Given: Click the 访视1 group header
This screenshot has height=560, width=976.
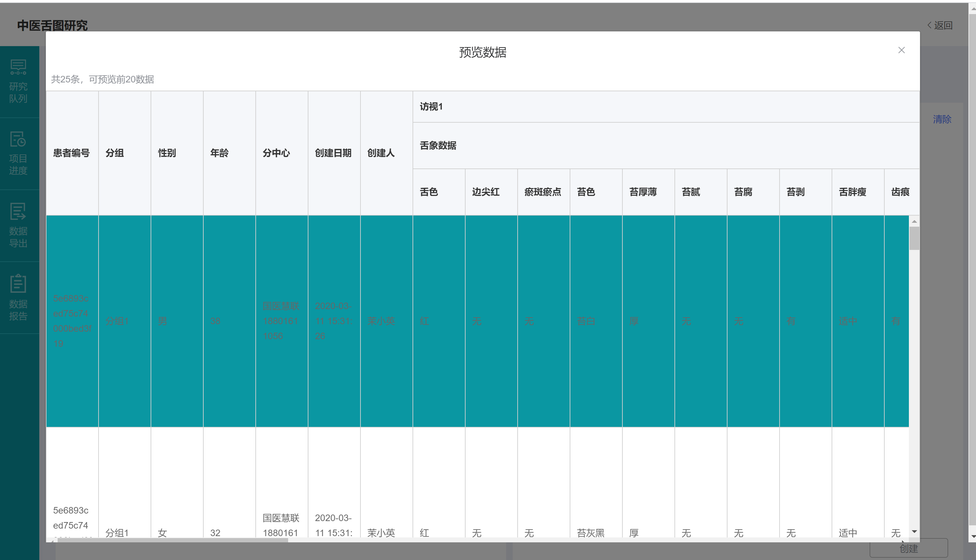Looking at the screenshot, I should [431, 107].
